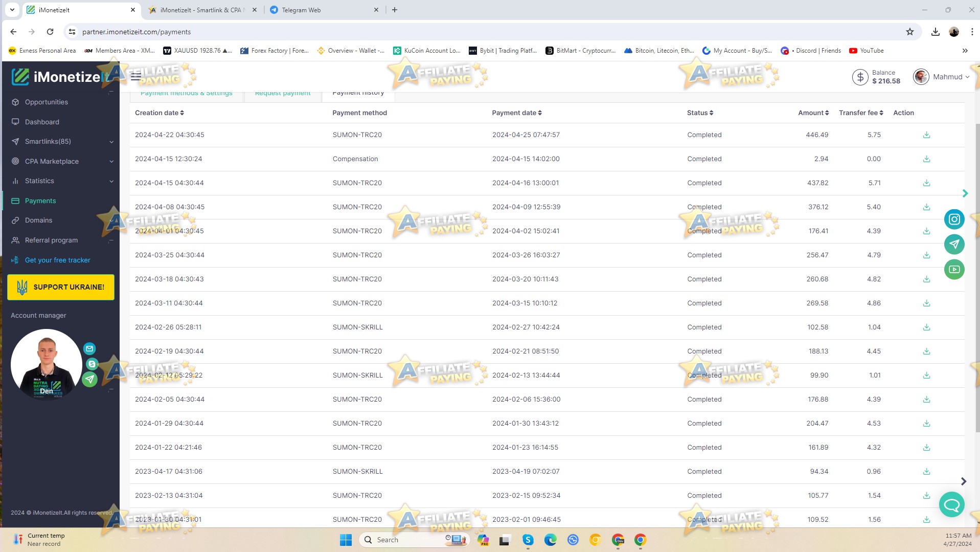
Task: Switch to iMonetizeIt Smartlink & CPA tab
Action: (202, 10)
